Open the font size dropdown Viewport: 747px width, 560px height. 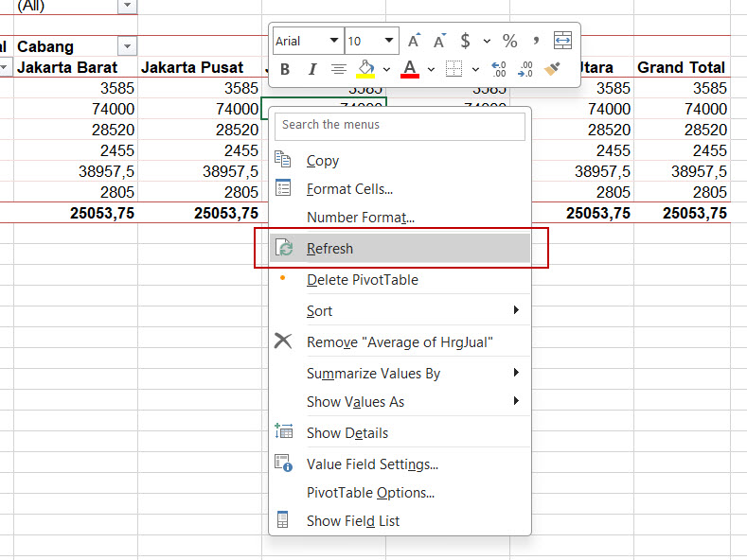coord(390,41)
